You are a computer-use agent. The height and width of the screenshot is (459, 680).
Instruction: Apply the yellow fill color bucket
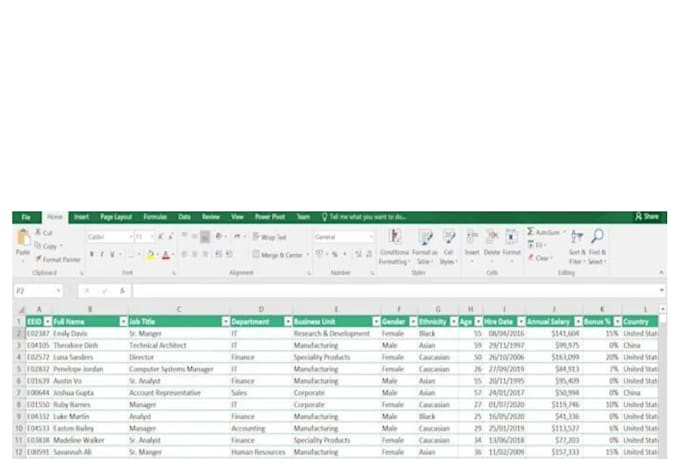(x=150, y=255)
